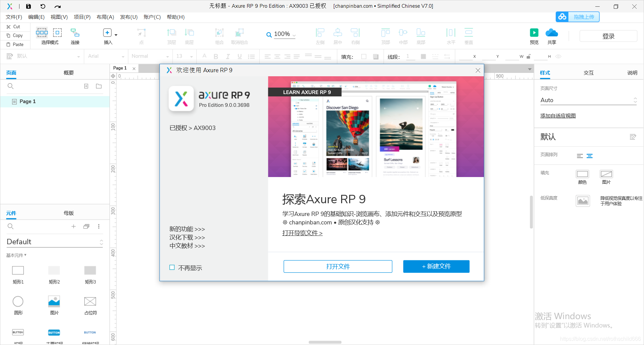The image size is (644, 345).
Task: Click the 插入 insert plus icon
Action: (x=107, y=33)
